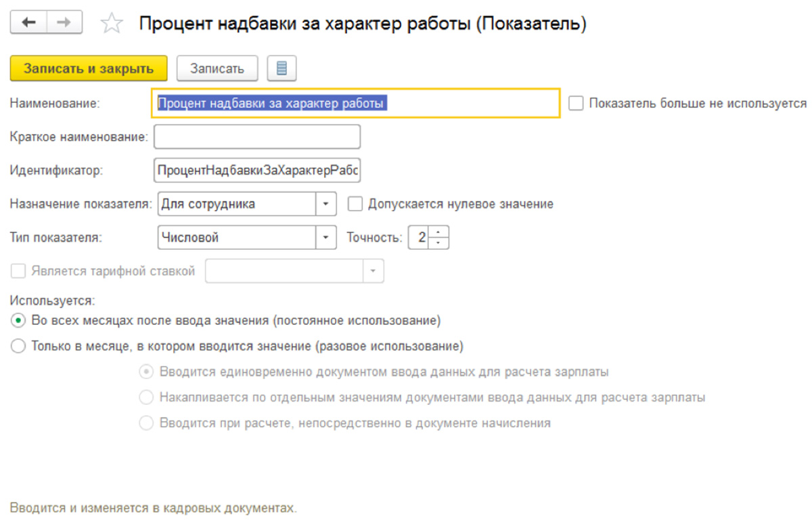This screenshot has width=812, height=524.
Task: Open the Назначение показателя dropdown
Action: [326, 204]
